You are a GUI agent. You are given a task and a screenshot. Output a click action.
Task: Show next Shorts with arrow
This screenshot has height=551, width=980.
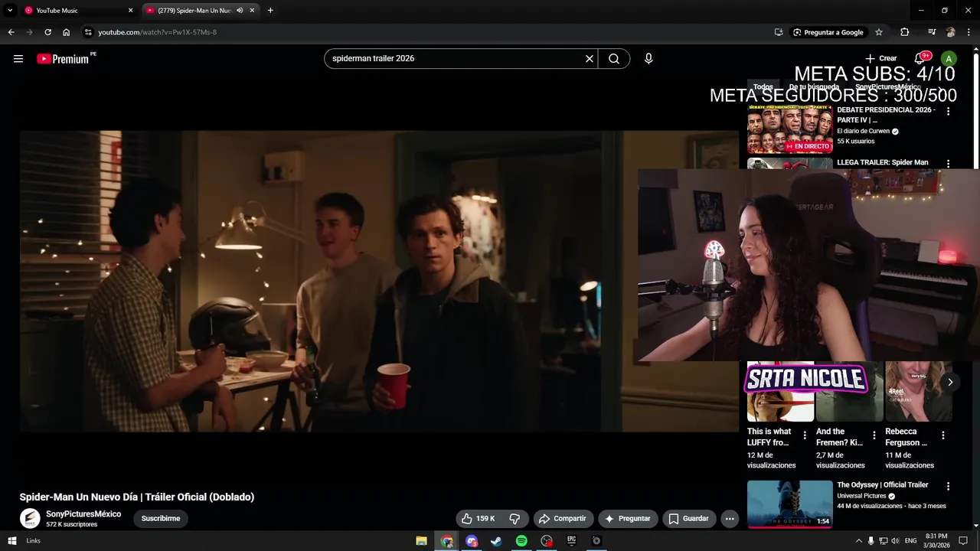(950, 382)
